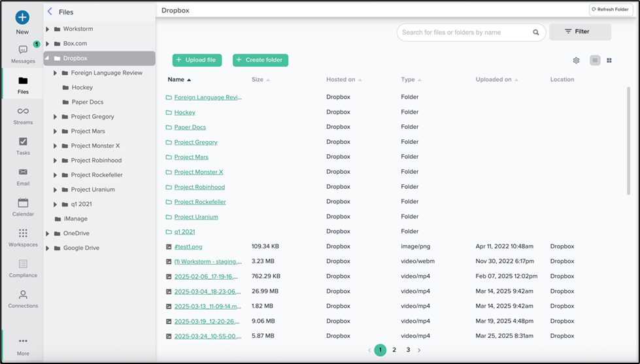Screen dimensions: 640x364
Task: Open Project Mars folder link
Action: point(192,157)
